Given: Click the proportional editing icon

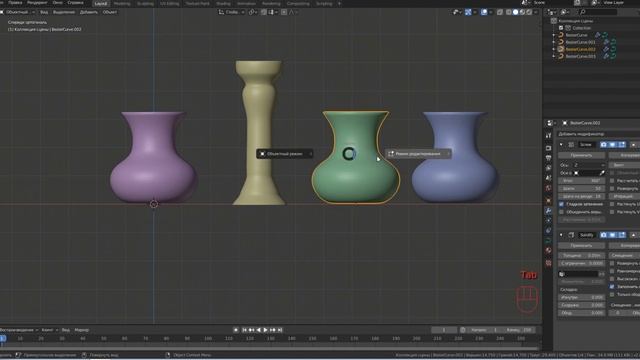Looking at the screenshot, I should point(284,12).
